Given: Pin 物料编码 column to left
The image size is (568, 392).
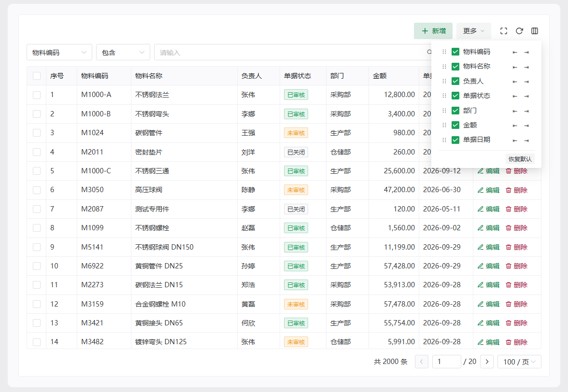Looking at the screenshot, I should coord(515,53).
